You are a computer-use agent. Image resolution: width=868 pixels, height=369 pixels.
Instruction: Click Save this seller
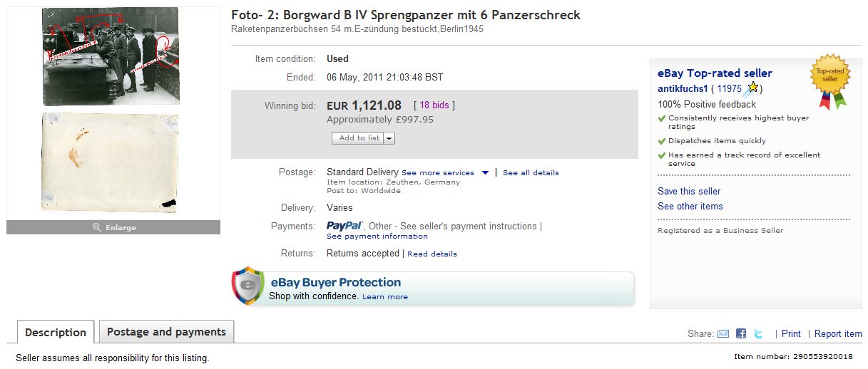[x=689, y=191]
